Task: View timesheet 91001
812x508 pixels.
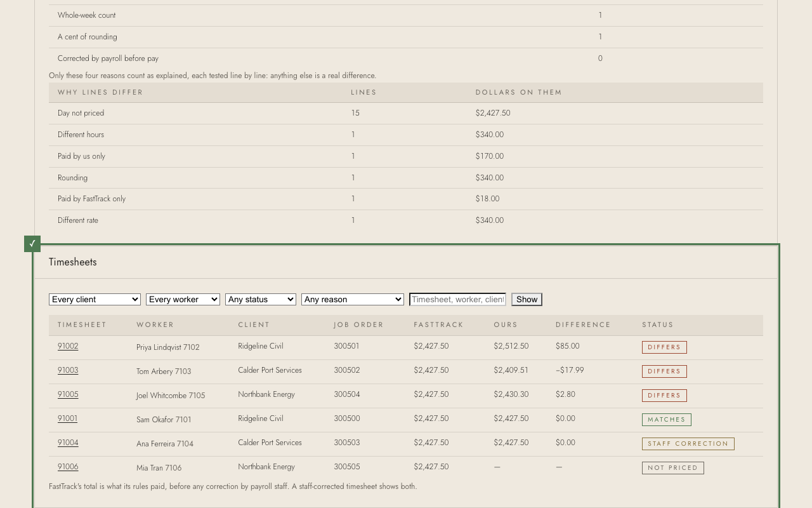Action: 67,418
